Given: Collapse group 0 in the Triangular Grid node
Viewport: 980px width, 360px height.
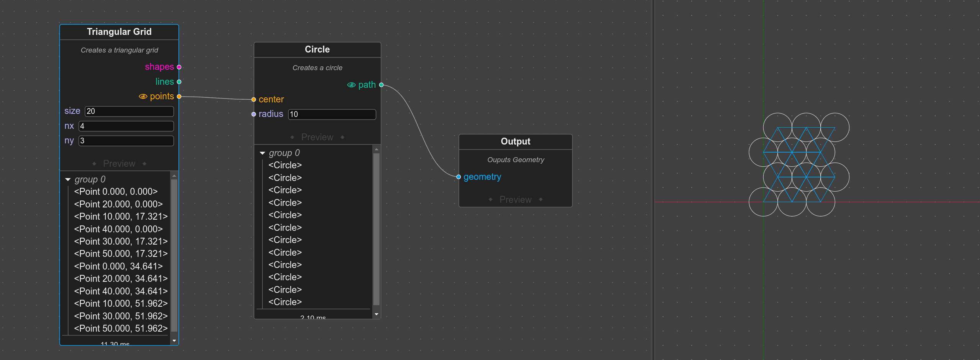Looking at the screenshot, I should 68,179.
